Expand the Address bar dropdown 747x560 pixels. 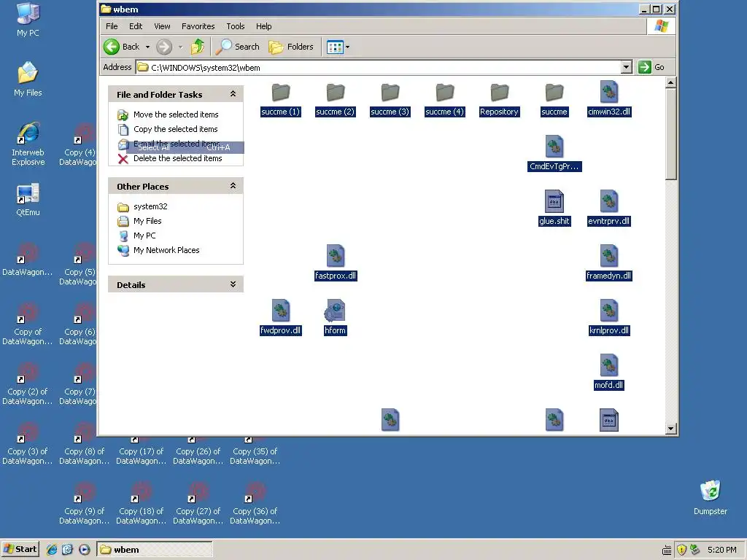627,67
